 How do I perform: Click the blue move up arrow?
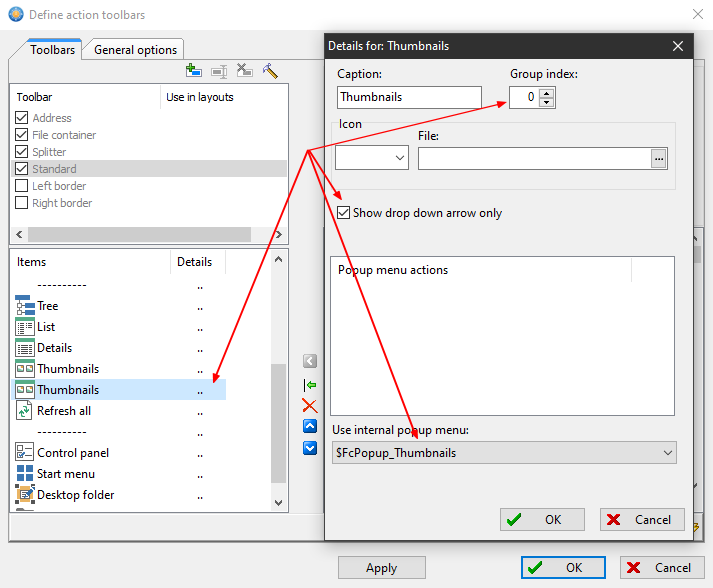click(x=310, y=427)
